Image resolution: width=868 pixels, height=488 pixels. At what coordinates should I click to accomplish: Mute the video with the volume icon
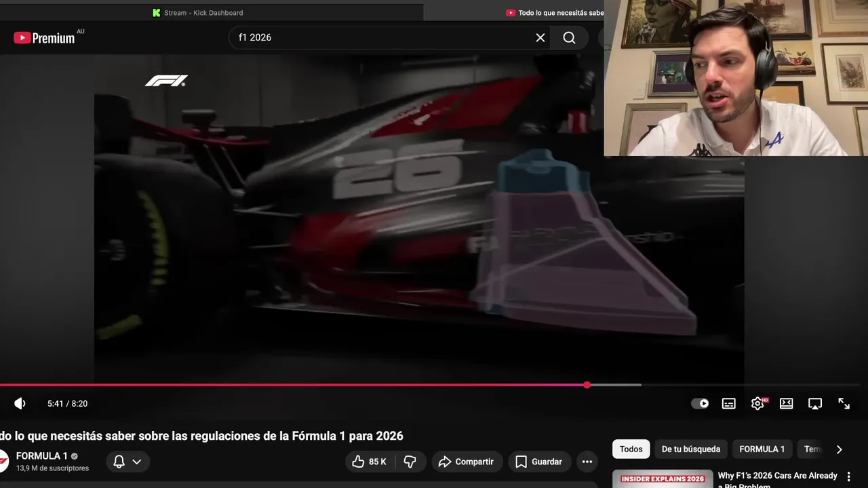(20, 403)
